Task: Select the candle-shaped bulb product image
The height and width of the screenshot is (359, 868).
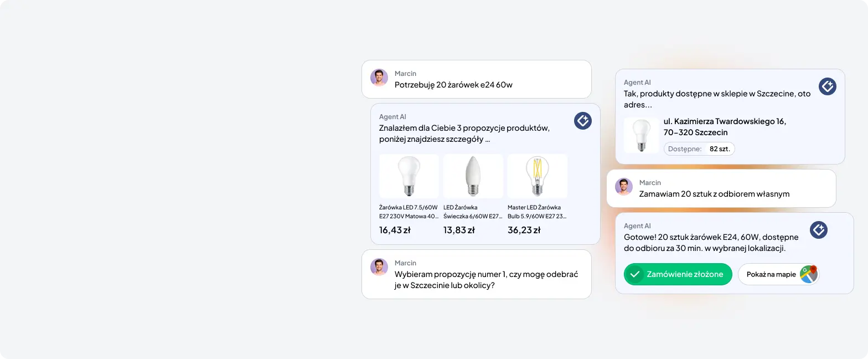Action: [x=473, y=176]
